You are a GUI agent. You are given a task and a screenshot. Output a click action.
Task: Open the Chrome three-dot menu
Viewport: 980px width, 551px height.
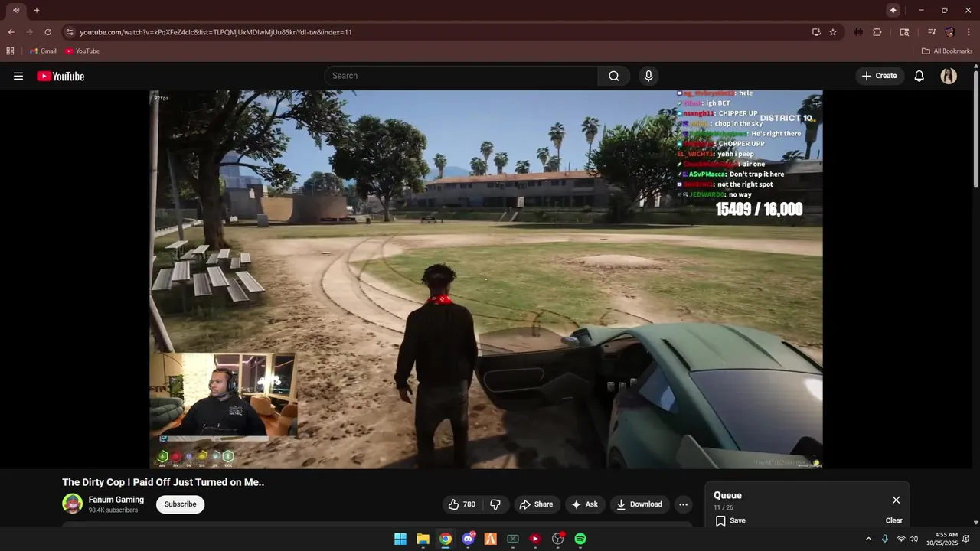[969, 32]
